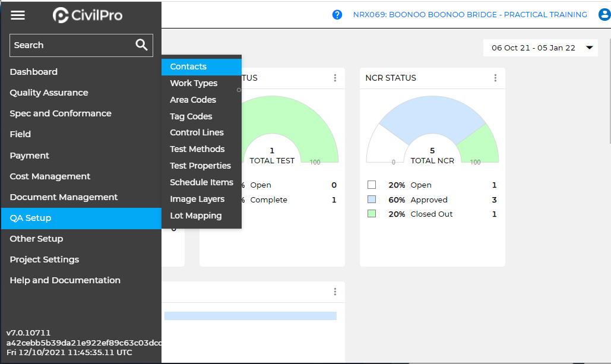The width and height of the screenshot is (611, 364).
Task: Expand the Other Setup menu
Action: coord(36,239)
